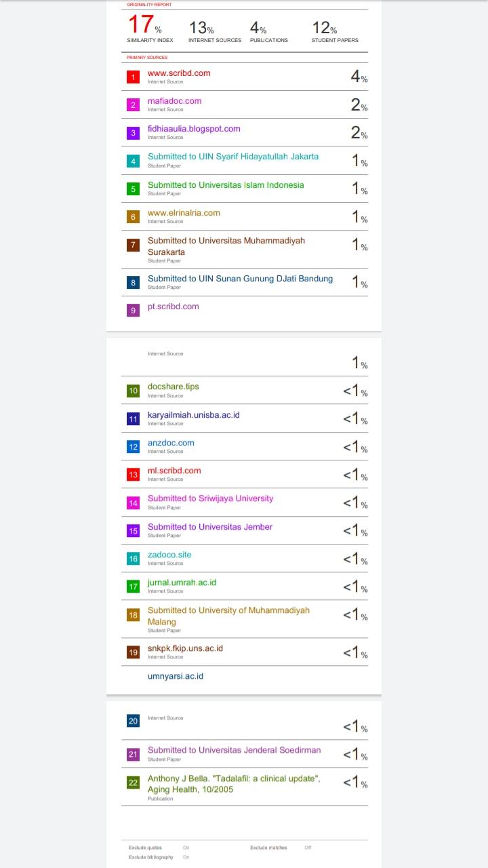The width and height of the screenshot is (488, 868).
Task: Click the Exclude bibliography On setting
Action: pos(186,857)
